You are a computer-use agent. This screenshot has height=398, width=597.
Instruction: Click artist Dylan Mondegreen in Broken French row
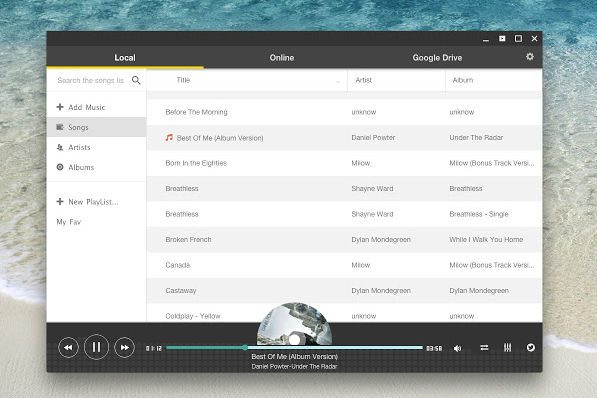click(x=381, y=240)
